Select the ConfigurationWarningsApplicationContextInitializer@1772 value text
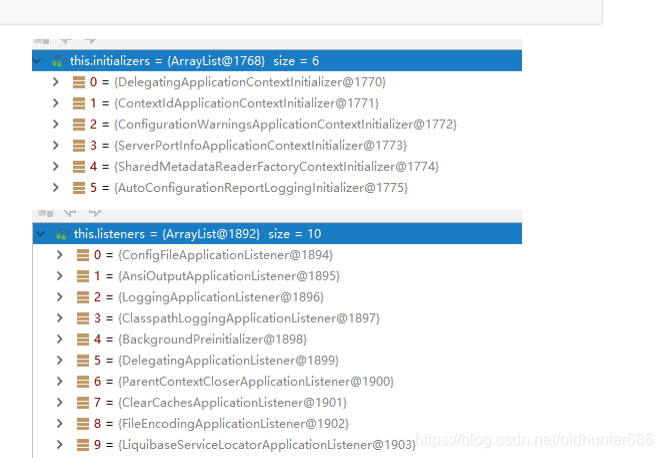The image size is (663, 458). tap(285, 124)
